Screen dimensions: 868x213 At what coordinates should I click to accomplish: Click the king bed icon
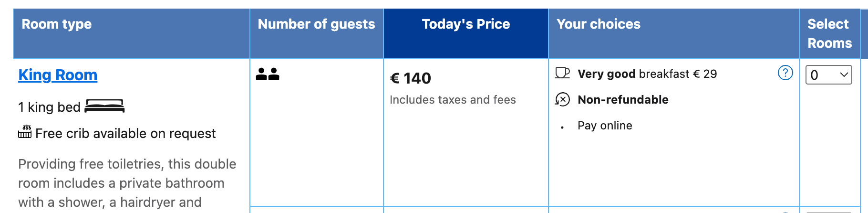pyautogui.click(x=104, y=106)
